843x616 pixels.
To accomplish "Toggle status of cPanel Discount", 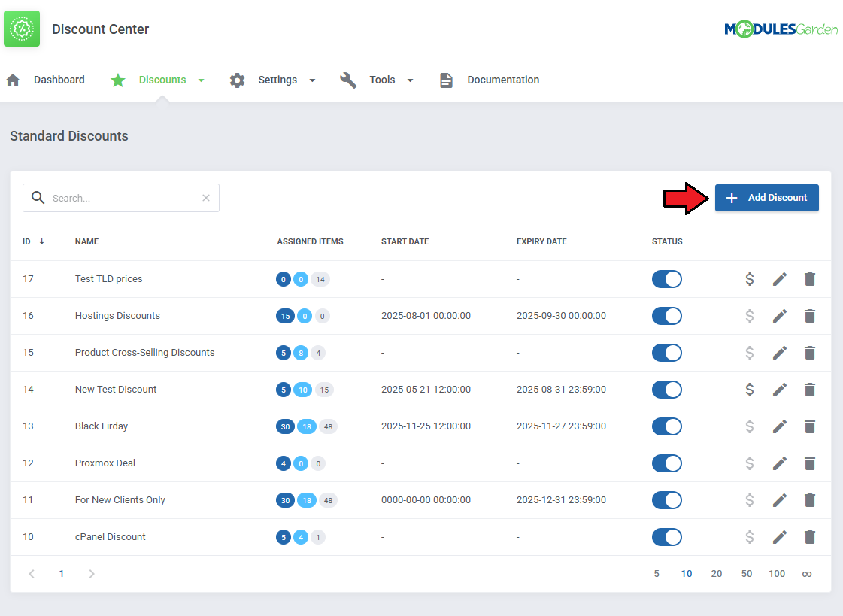I will 667,536.
